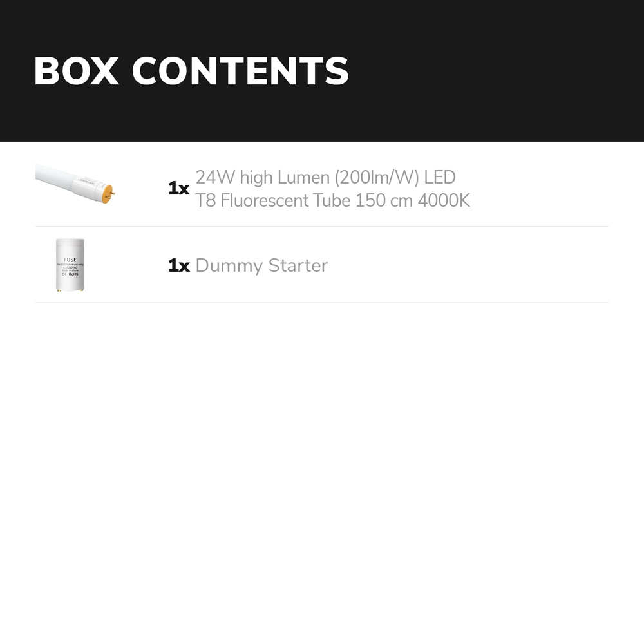The width and height of the screenshot is (644, 644).
Task: Click the Dummy Starter item label
Action: pyautogui.click(x=261, y=265)
